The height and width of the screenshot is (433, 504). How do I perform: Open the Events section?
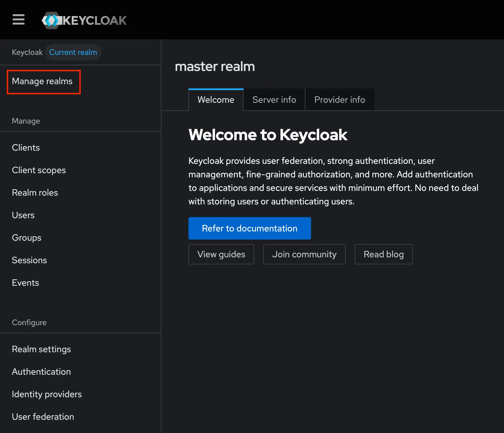pyautogui.click(x=25, y=283)
